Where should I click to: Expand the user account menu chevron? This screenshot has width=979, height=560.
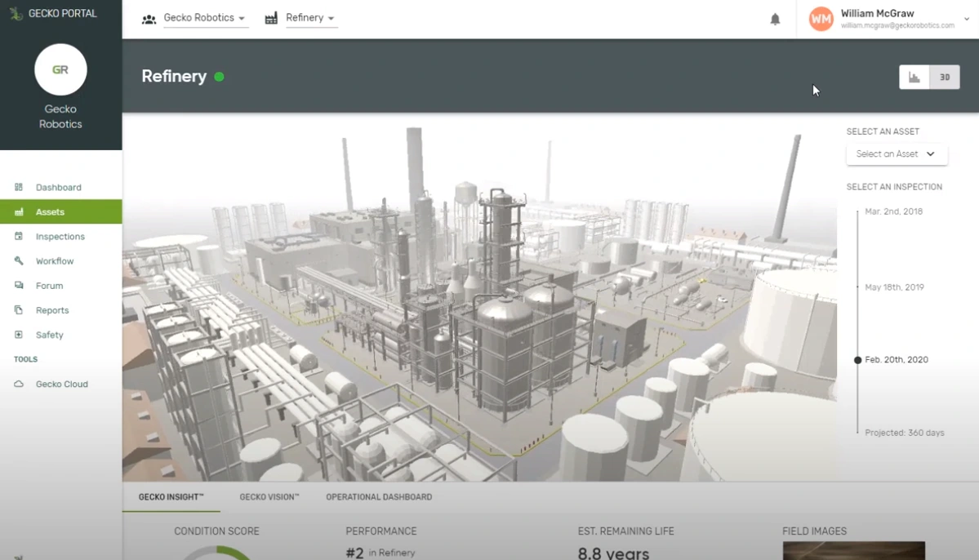(x=967, y=20)
